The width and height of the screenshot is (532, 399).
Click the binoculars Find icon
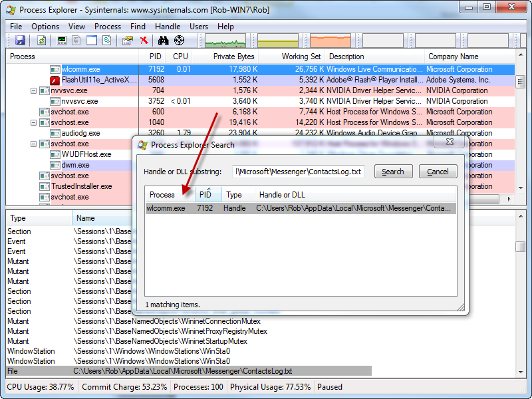[163, 41]
